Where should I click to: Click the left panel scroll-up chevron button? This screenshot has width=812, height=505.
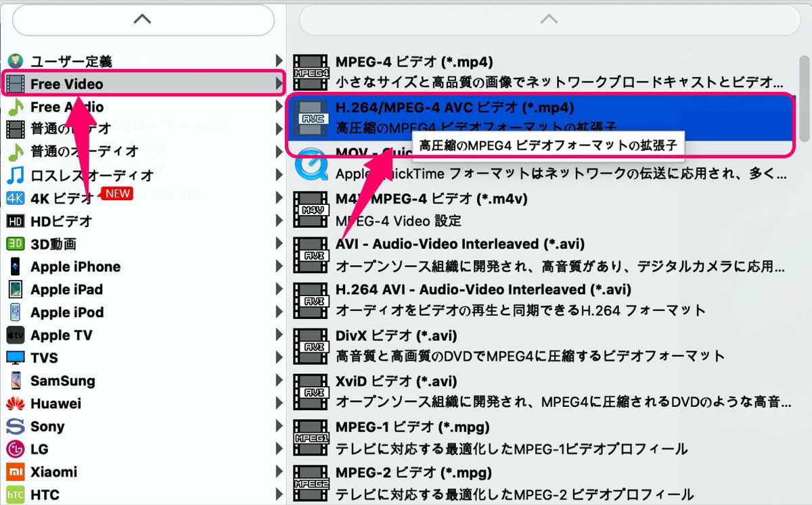click(x=143, y=20)
